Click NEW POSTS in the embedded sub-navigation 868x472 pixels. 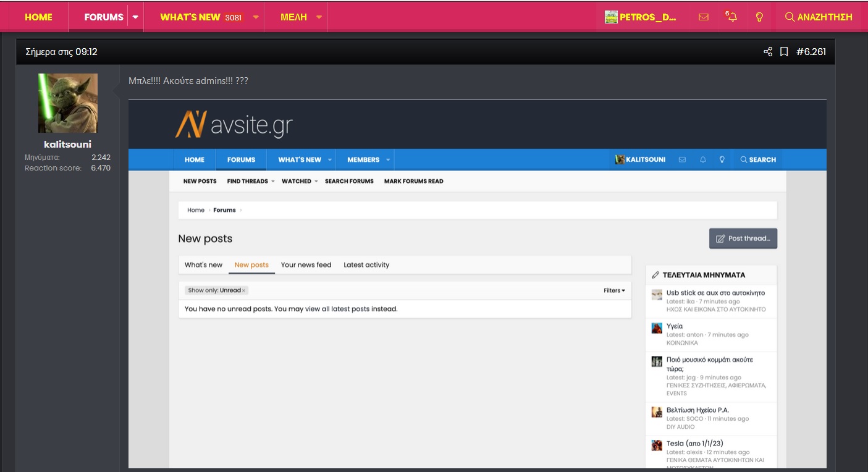pos(200,182)
